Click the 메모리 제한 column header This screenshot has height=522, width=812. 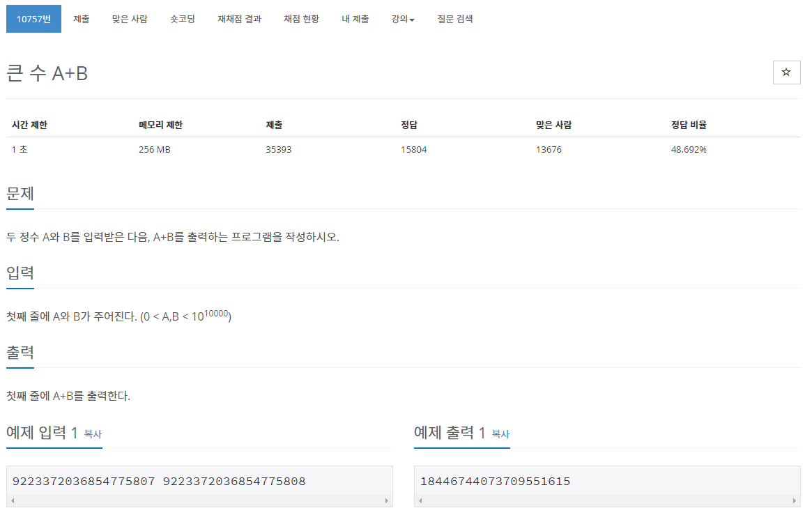pos(160,125)
